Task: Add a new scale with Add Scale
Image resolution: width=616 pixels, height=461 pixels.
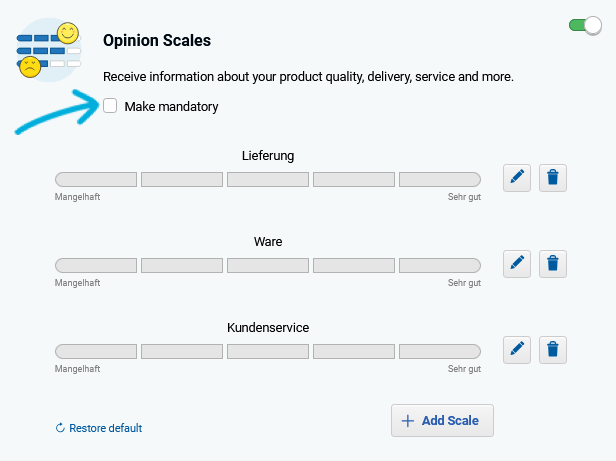Action: (x=442, y=421)
